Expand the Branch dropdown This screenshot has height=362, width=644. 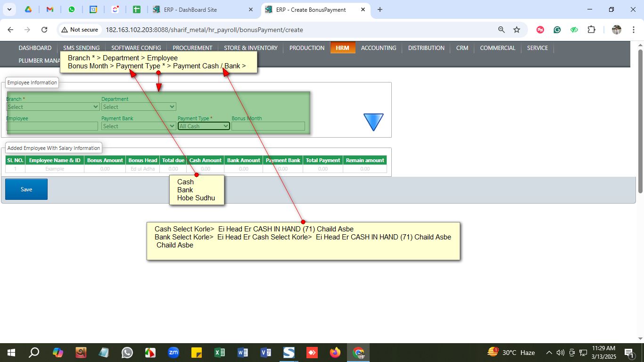coord(53,107)
